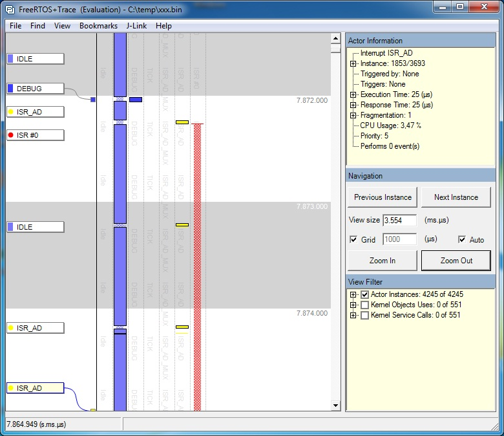Click the status bar time 7.864.949
The image size is (504, 436).
point(36,424)
